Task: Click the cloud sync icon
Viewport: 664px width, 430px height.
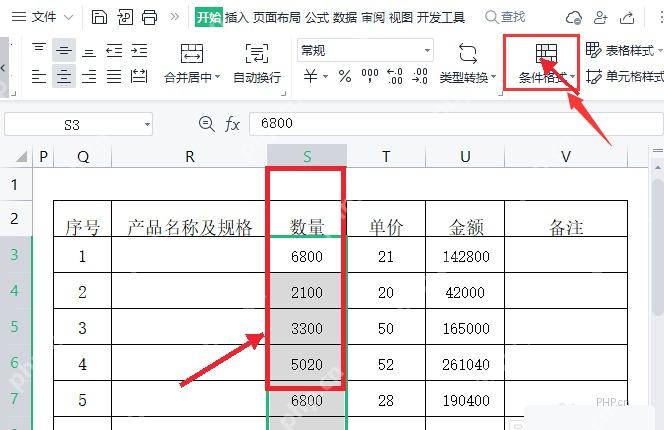Action: click(574, 18)
